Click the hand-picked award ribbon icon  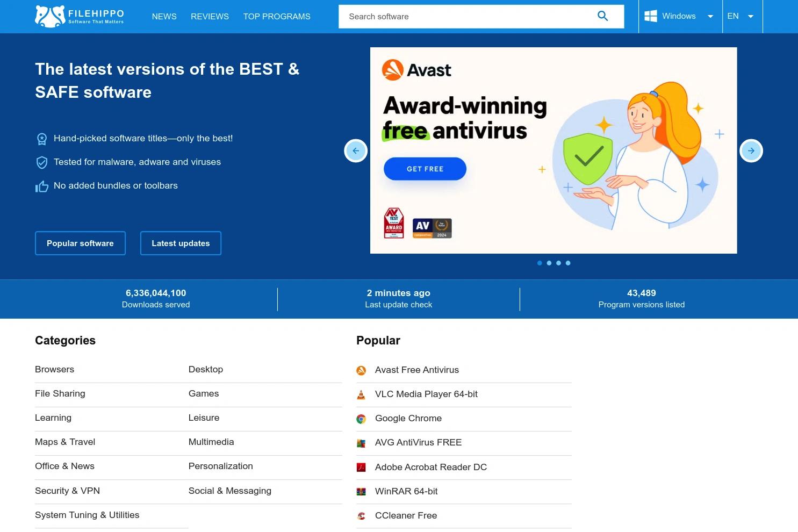tap(42, 139)
